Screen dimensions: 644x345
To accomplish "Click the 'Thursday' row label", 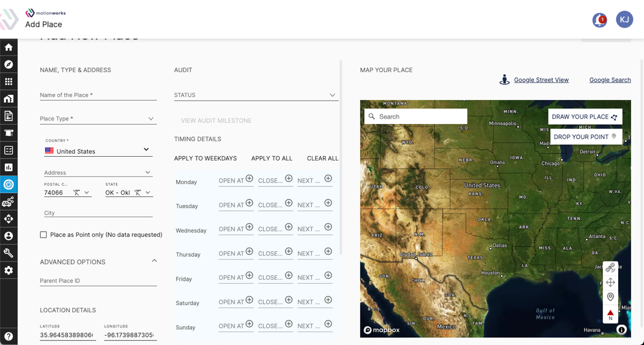I will coord(188,254).
